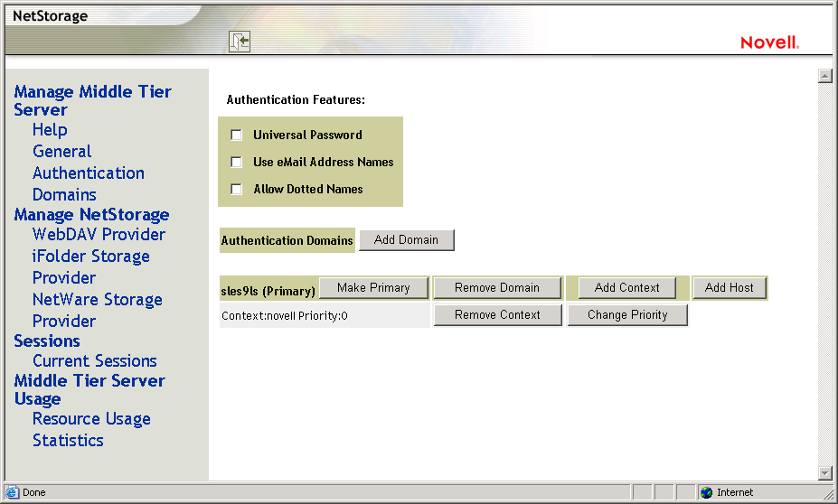Open the Help link in sidebar
The height and width of the screenshot is (504, 838).
pyautogui.click(x=50, y=130)
